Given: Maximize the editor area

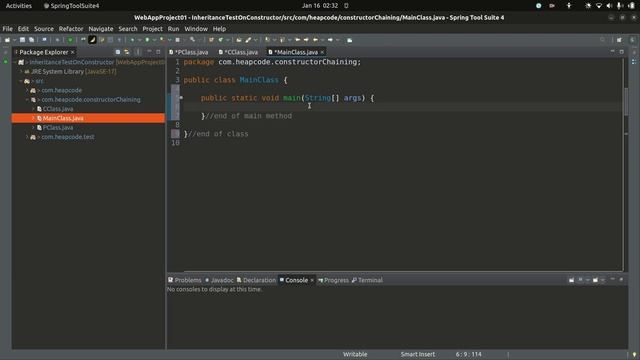Looking at the screenshot, I should (622, 52).
